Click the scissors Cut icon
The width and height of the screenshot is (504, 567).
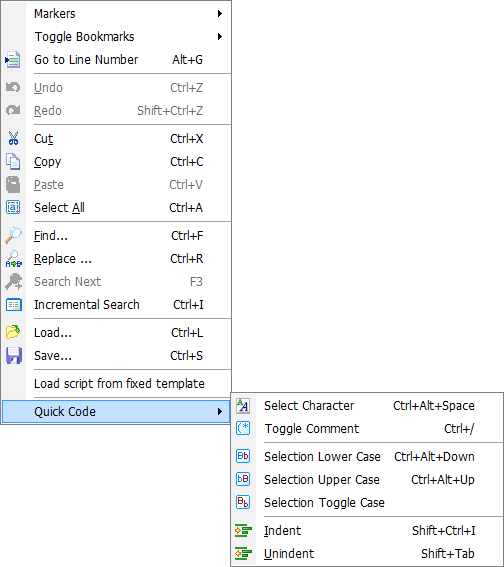[13, 138]
